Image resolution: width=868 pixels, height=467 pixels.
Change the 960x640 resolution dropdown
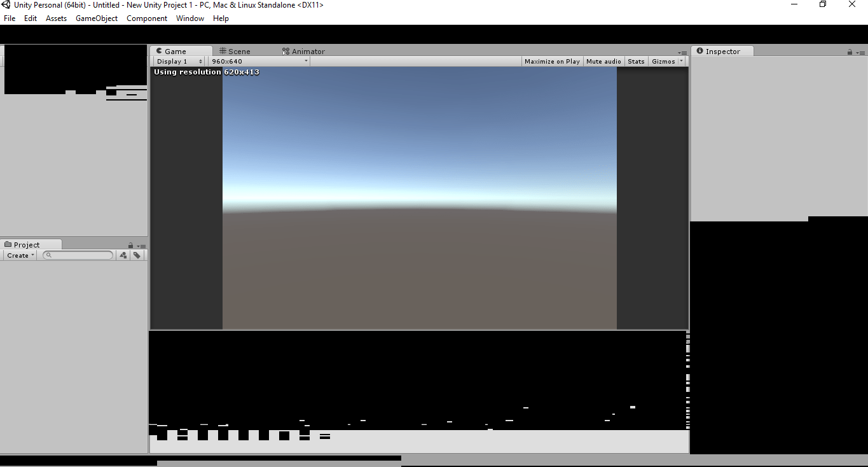pyautogui.click(x=258, y=61)
